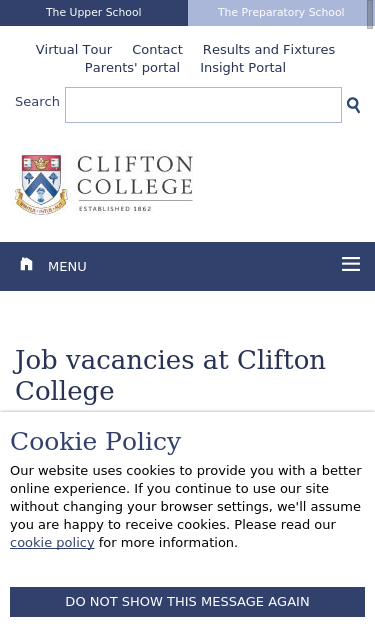The width and height of the screenshot is (375, 627).
Task: Click the page's vertical scrollbar thumb
Action: [371, 14]
